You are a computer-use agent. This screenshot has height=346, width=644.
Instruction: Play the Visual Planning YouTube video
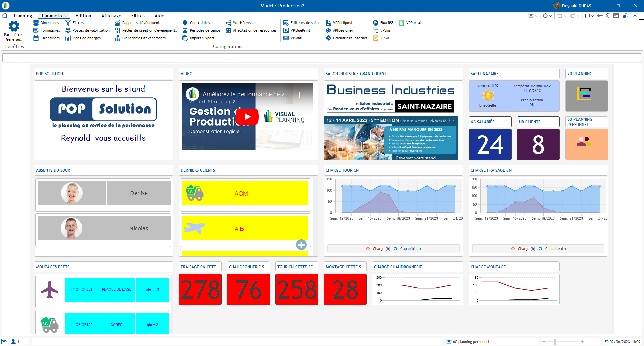coord(247,117)
